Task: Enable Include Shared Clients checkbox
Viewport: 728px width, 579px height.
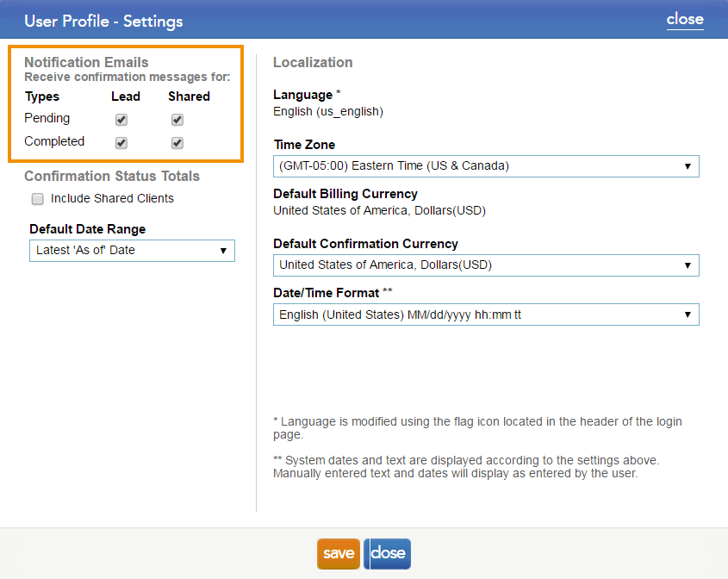Action: point(38,199)
